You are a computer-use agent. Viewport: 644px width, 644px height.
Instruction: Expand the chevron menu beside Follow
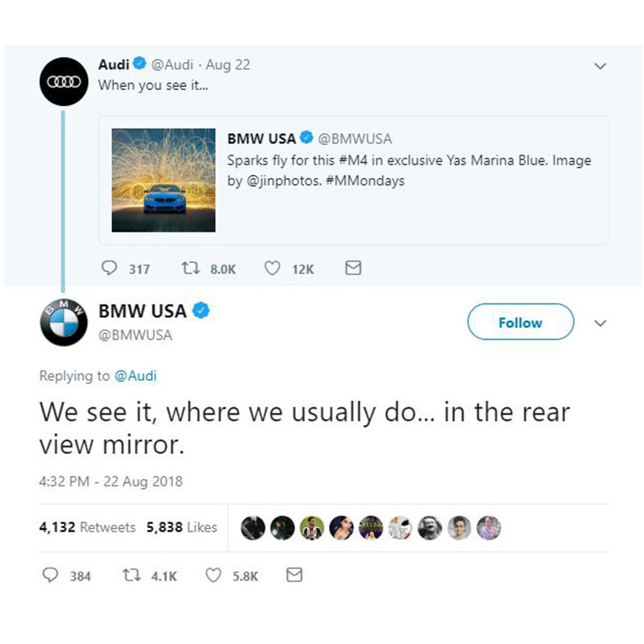(601, 324)
